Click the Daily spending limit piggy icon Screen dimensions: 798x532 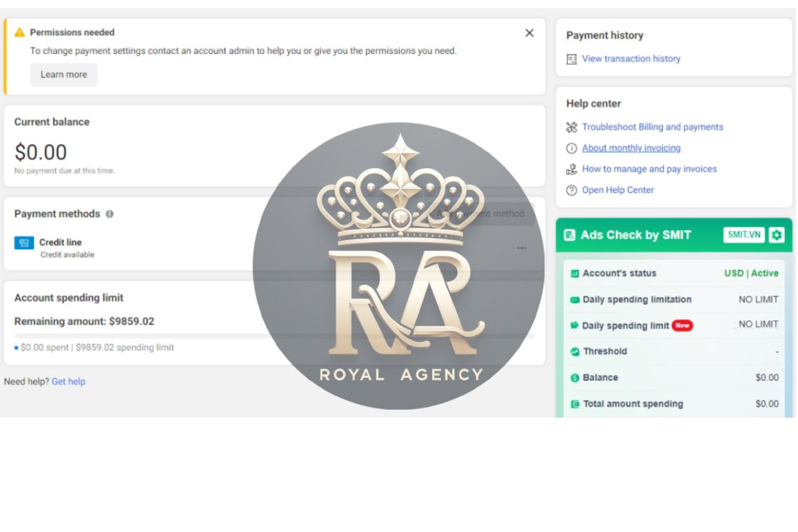(x=575, y=325)
